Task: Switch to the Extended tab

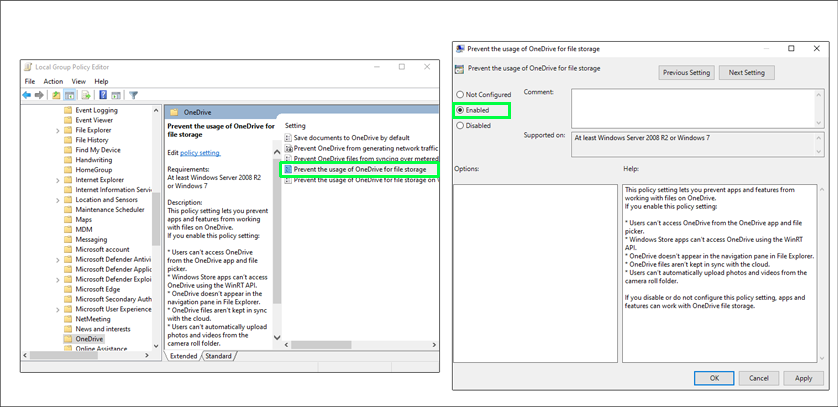Action: (x=183, y=356)
